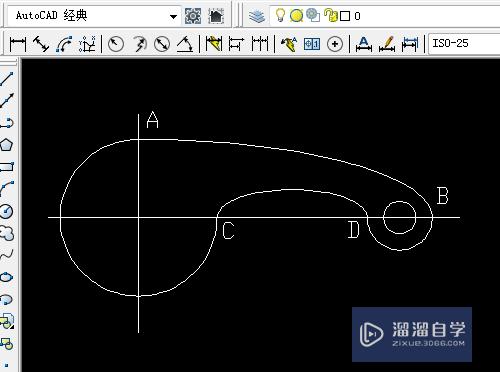Select the Arc tool in draw toolbar
500x372 pixels.
point(7,189)
